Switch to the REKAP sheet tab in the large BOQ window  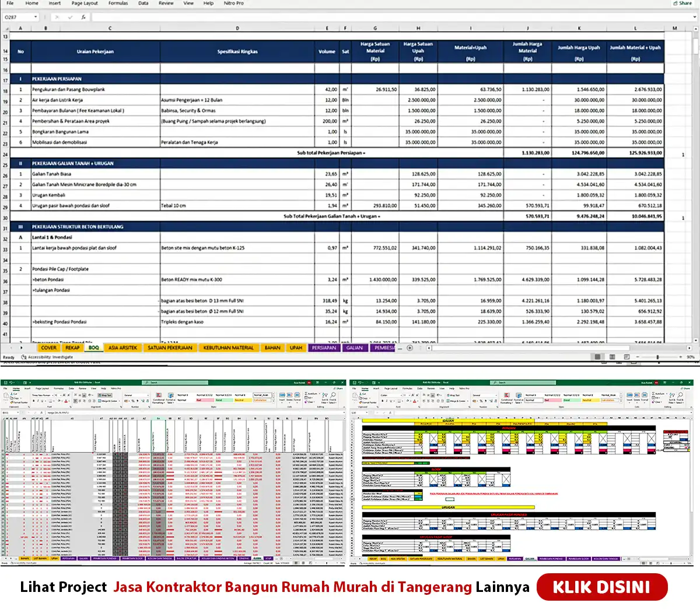click(72, 348)
